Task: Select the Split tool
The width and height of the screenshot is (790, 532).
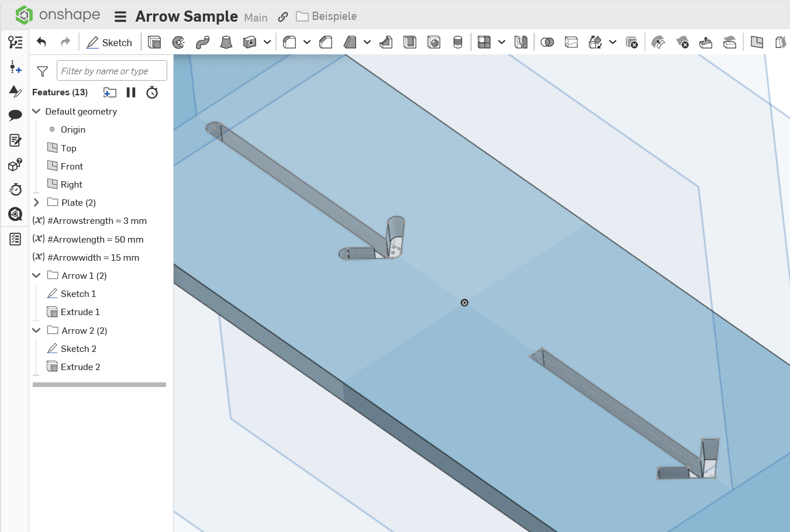Action: (x=571, y=42)
